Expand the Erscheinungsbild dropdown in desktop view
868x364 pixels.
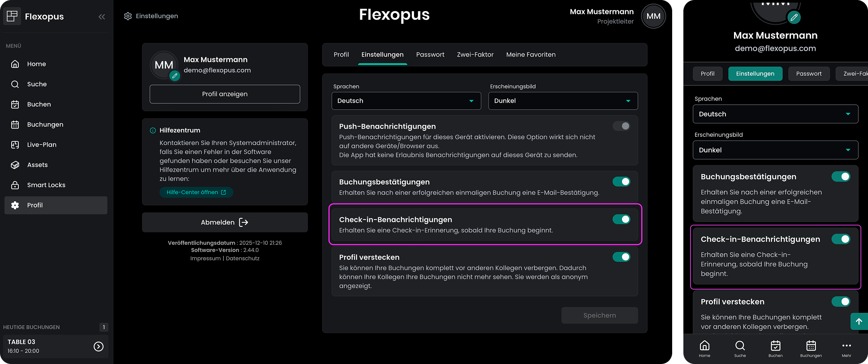coord(563,101)
